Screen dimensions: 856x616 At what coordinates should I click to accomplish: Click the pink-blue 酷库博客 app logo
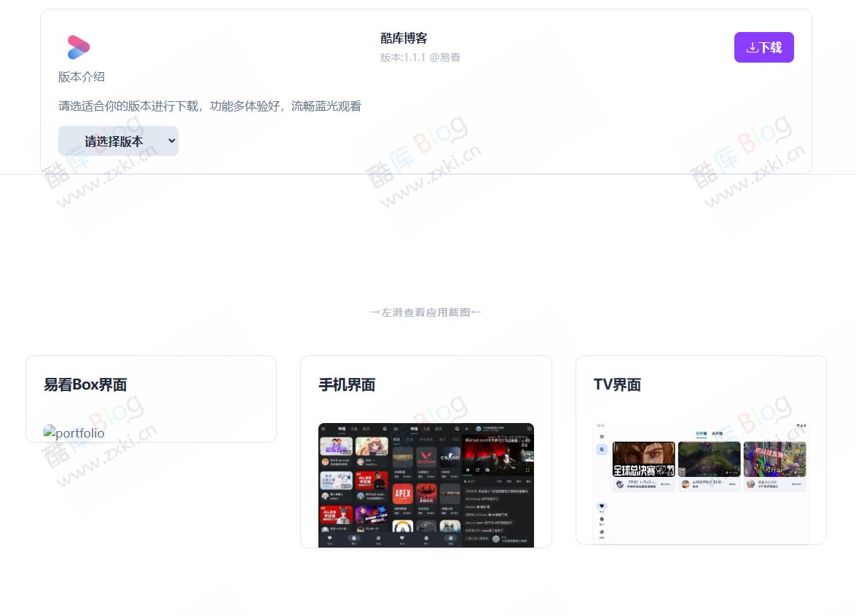click(78, 47)
